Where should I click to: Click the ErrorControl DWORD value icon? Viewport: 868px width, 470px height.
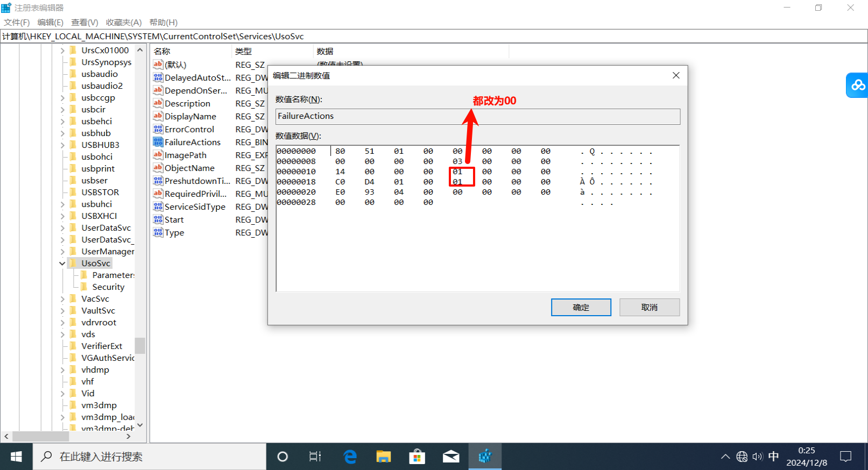click(x=158, y=129)
